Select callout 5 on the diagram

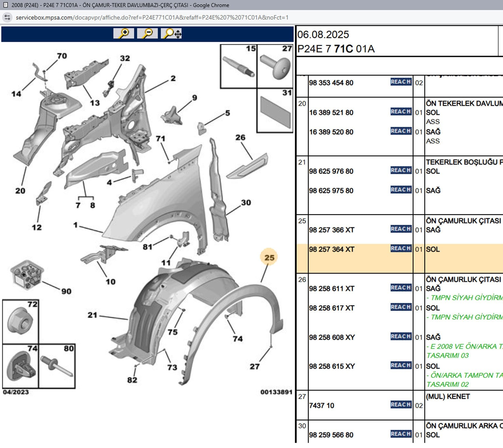pos(228,113)
